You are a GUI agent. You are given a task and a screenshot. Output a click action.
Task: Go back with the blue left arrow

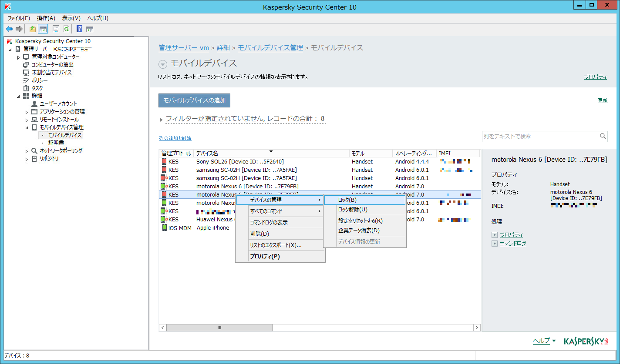9,29
